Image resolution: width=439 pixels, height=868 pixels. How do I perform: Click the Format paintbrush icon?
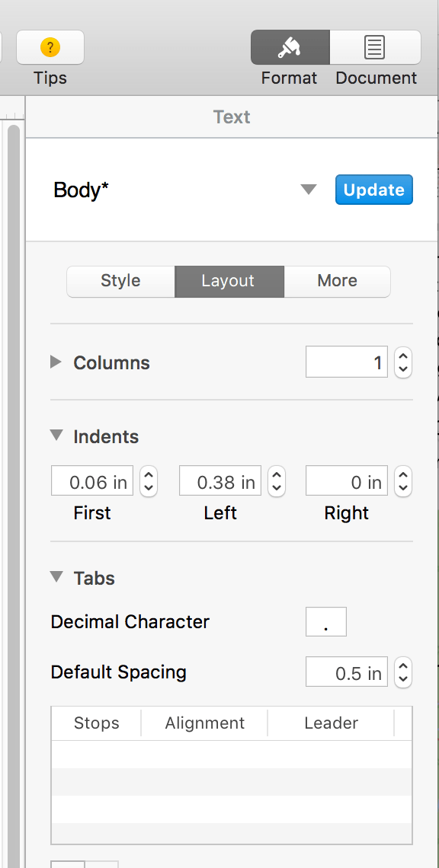[x=289, y=46]
